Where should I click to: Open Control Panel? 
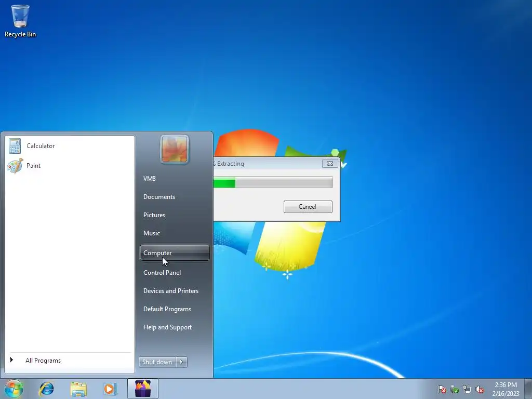click(x=175, y=273)
